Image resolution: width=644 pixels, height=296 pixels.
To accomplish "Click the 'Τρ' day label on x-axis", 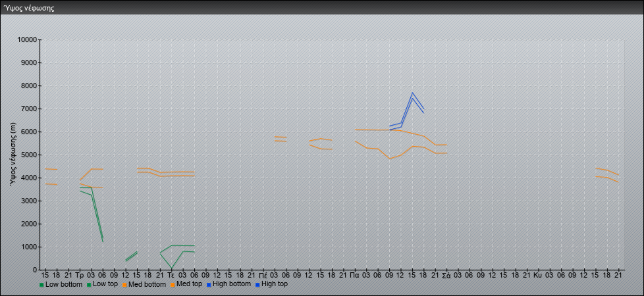I will 79,274.
